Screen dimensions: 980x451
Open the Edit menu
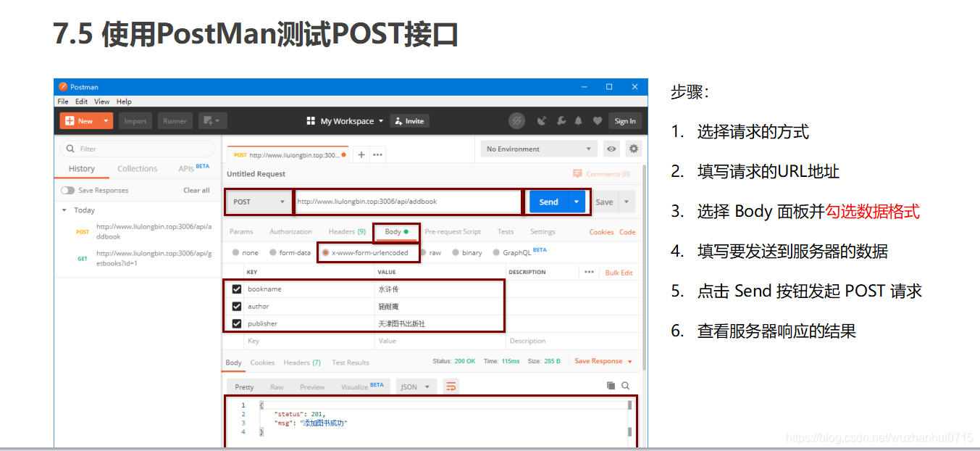coord(82,102)
